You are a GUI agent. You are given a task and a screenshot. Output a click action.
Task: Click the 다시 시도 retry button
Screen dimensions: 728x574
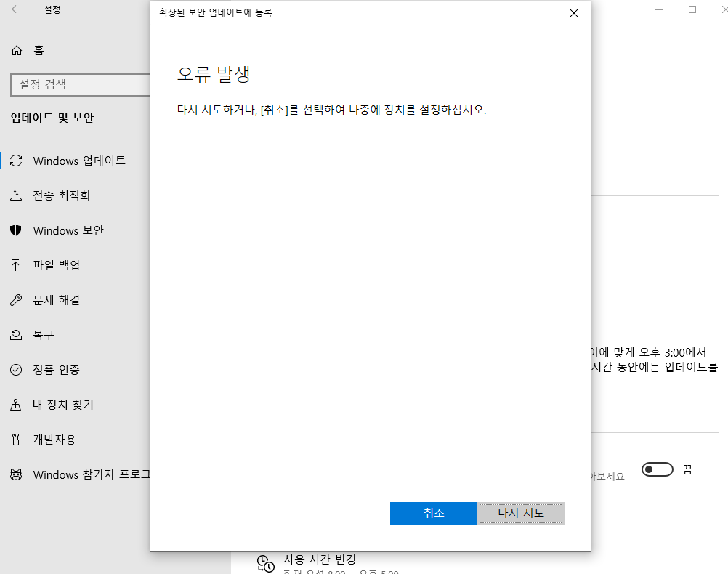(521, 513)
